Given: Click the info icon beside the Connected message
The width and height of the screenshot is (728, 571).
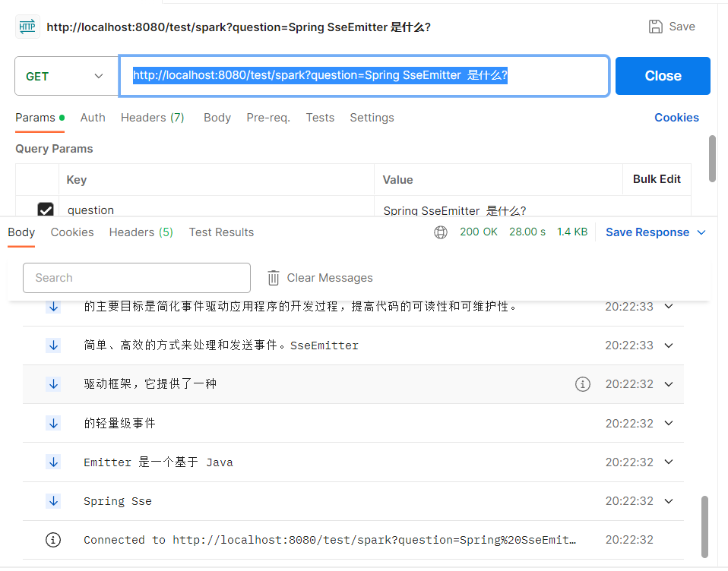Looking at the screenshot, I should (53, 540).
